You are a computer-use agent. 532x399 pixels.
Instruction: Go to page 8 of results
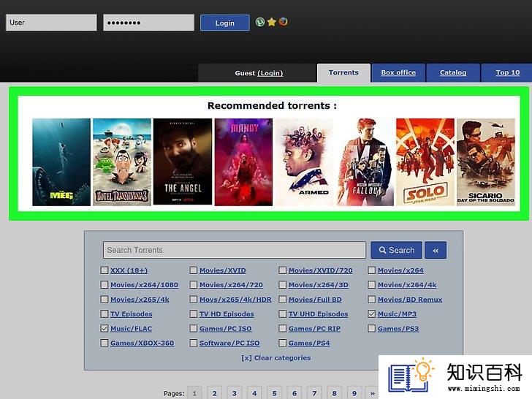[335, 393]
